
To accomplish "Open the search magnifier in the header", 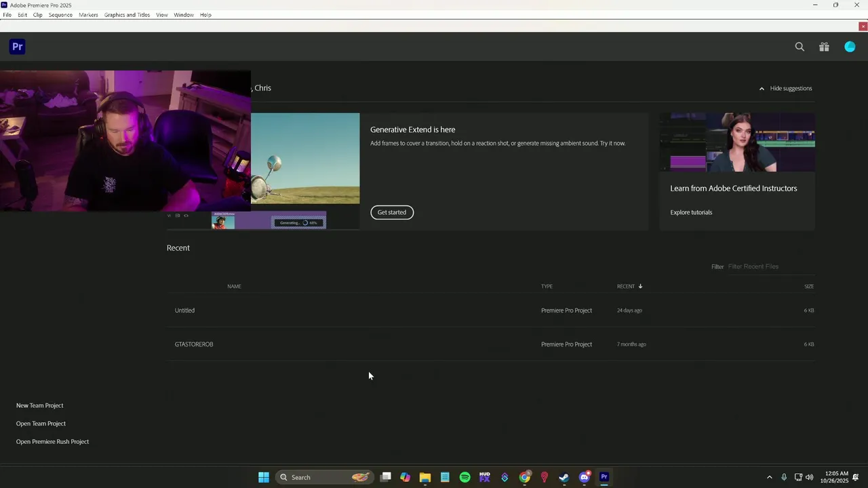I will [800, 47].
